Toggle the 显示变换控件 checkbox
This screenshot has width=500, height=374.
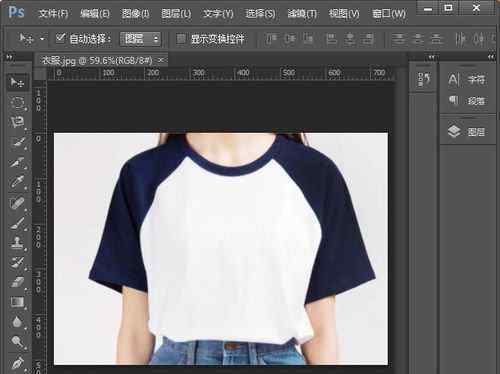(x=181, y=39)
